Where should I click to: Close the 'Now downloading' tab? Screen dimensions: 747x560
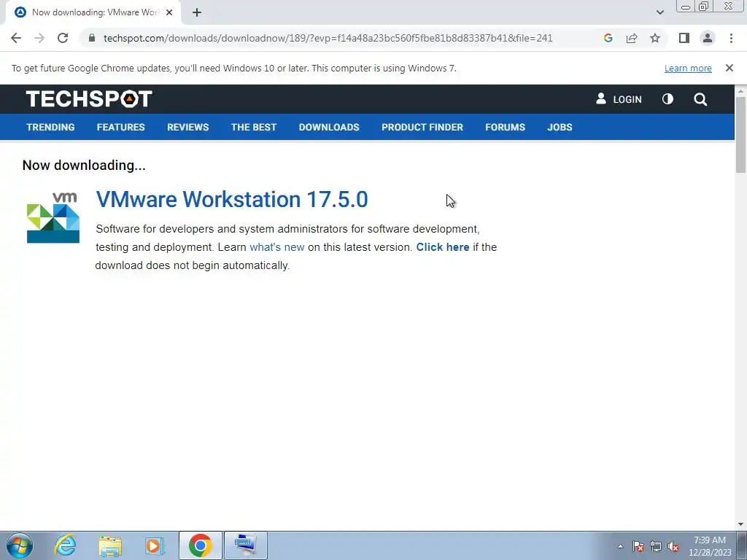coord(169,12)
